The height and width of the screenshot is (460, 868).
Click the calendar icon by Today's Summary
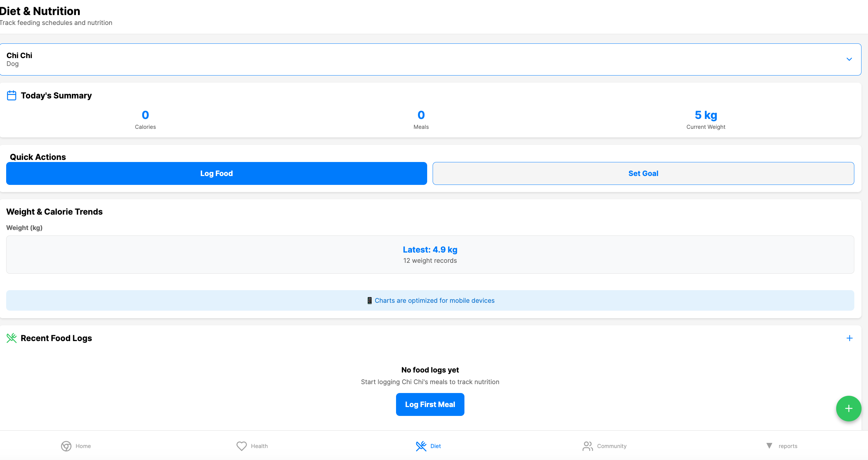(12, 95)
